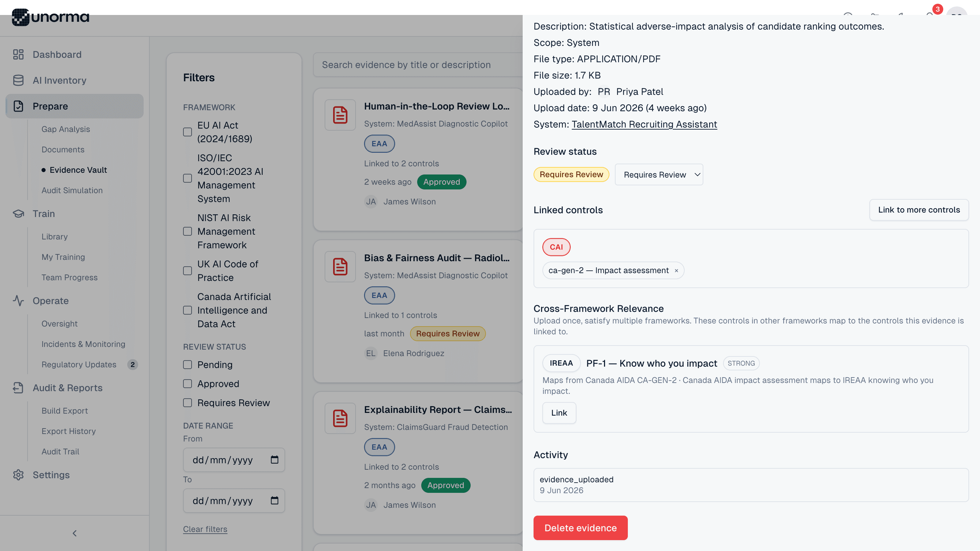Viewport: 980px width, 551px height.
Task: Click the red Delete evidence button
Action: pos(580,528)
